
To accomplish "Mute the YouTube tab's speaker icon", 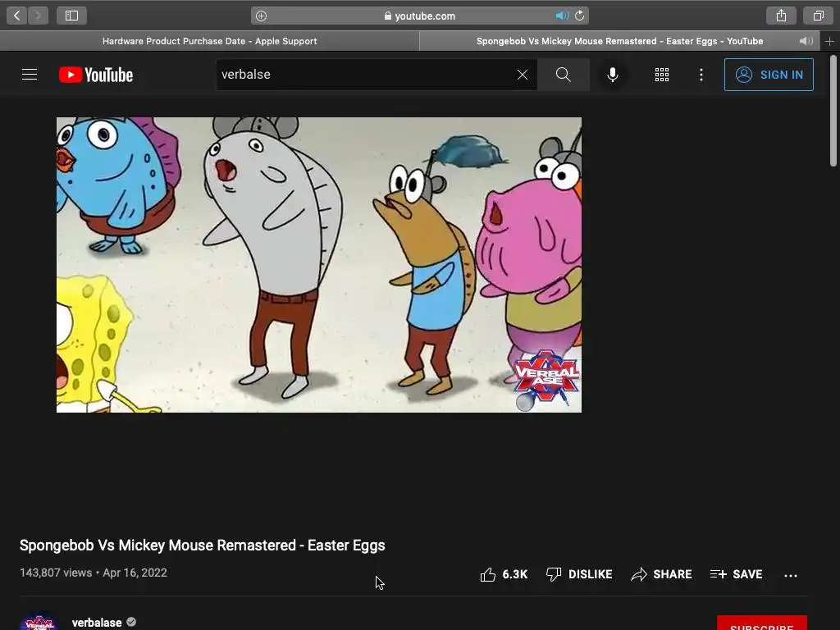I will (x=806, y=41).
